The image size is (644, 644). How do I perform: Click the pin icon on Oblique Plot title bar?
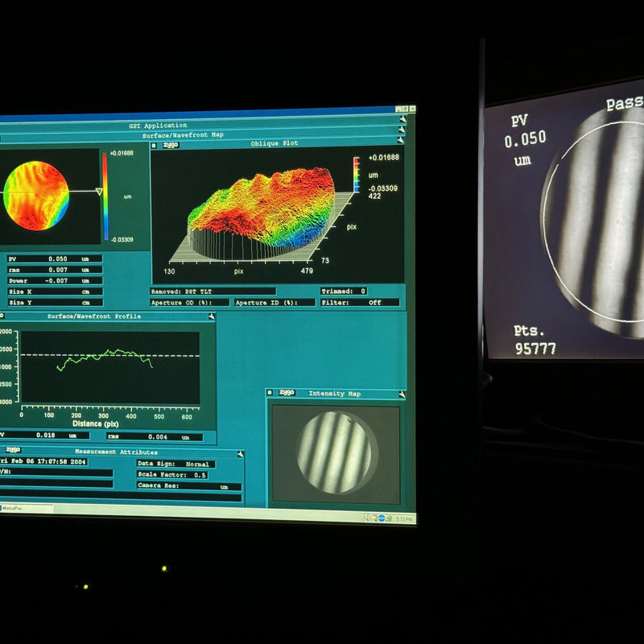coord(400,140)
